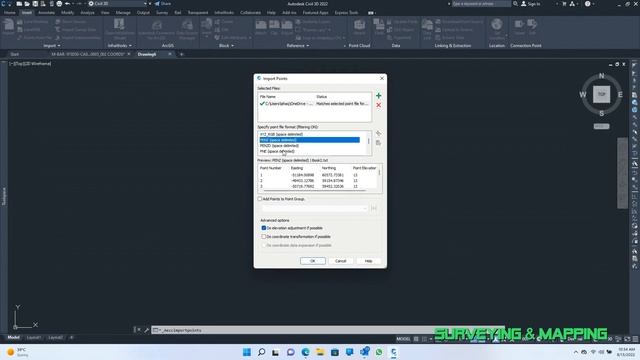Open manage point file formats icon
The image size is (640, 360).
point(378,133)
